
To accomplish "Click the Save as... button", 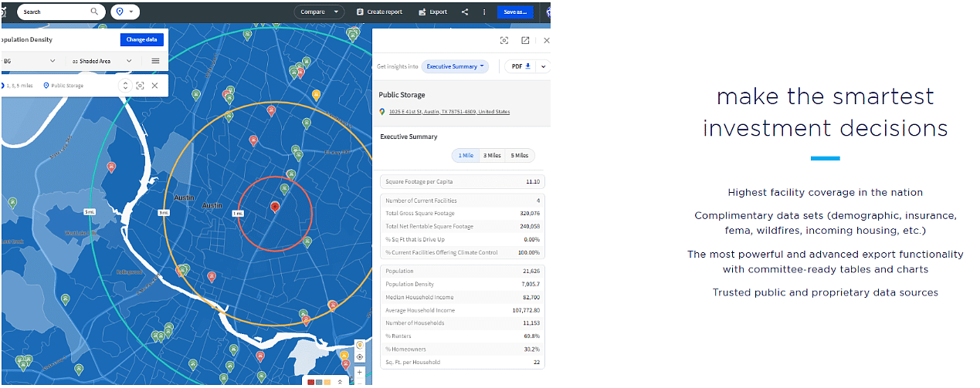I will tap(515, 12).
